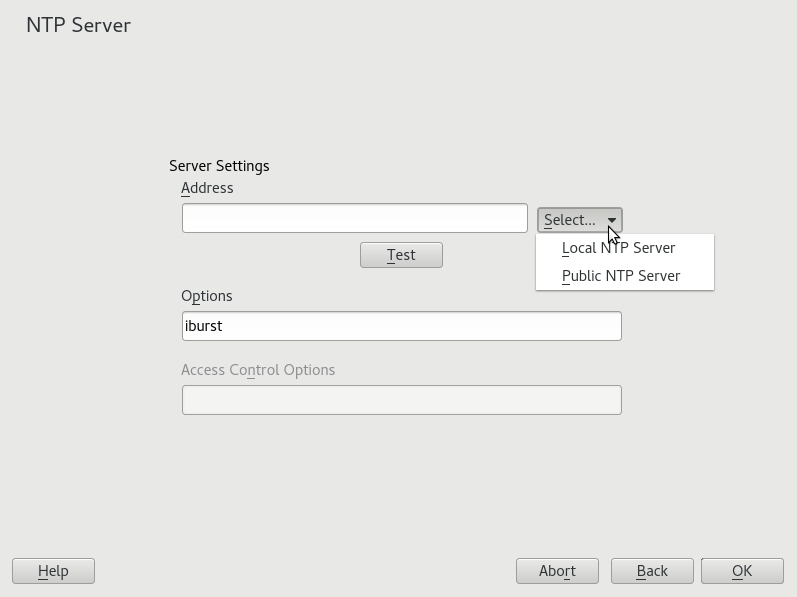Click the right end of the Options field

[605, 326]
